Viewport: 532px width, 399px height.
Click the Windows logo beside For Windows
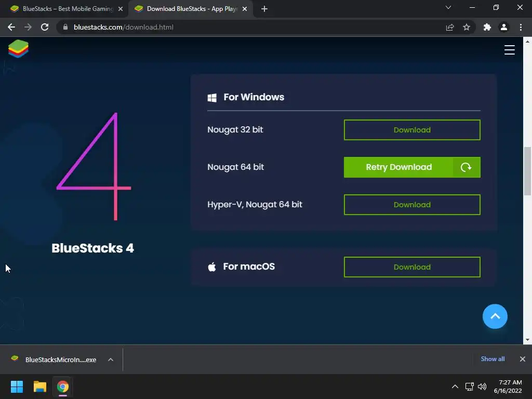pos(212,98)
